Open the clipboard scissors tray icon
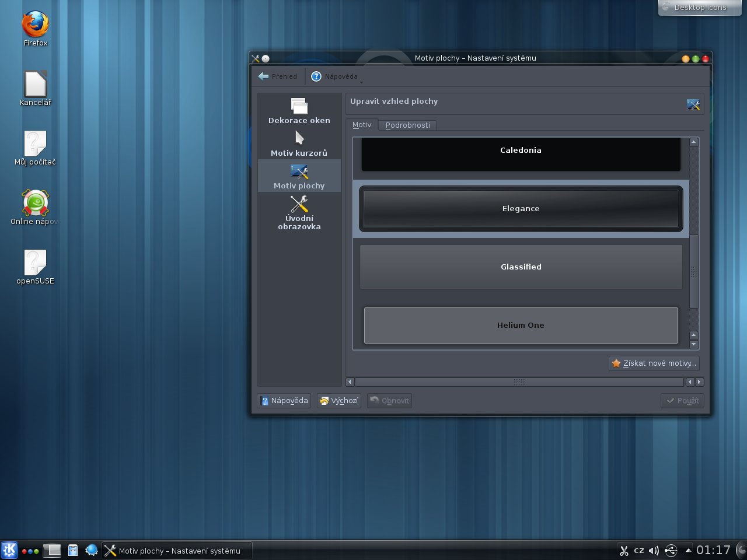Viewport: 747px width, 560px height. click(x=624, y=550)
